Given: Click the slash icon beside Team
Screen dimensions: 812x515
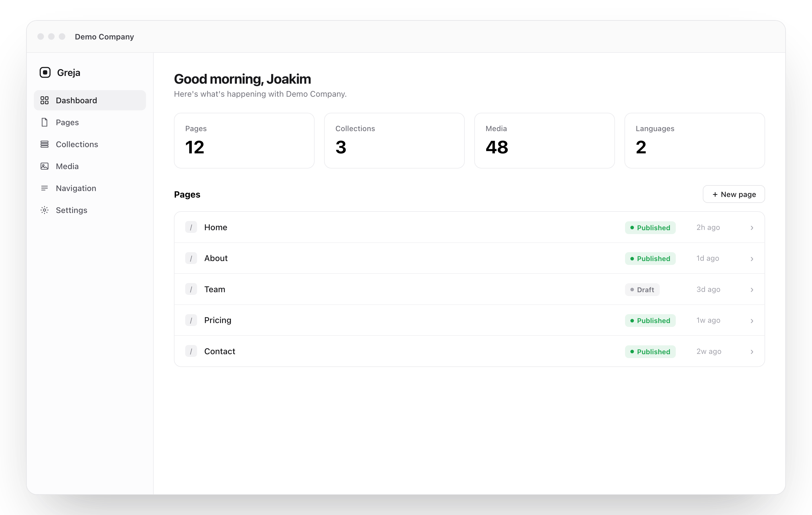Looking at the screenshot, I should tap(191, 290).
